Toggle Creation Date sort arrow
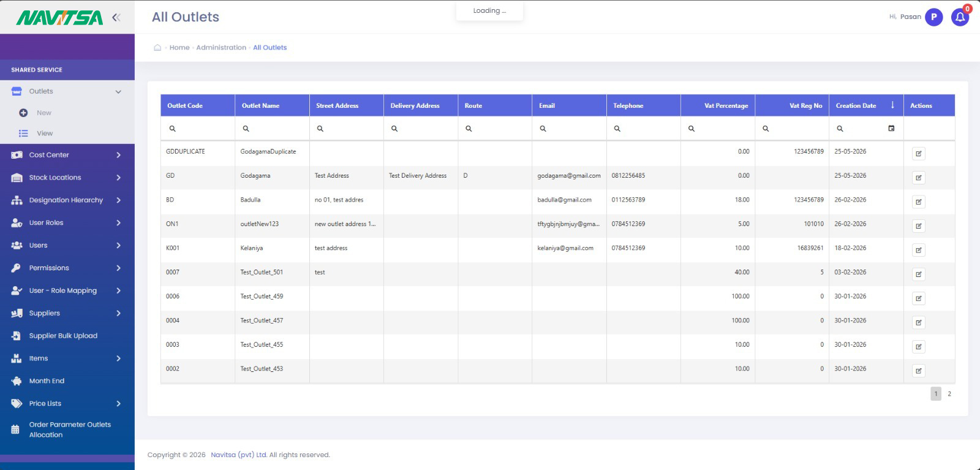 pos(892,105)
